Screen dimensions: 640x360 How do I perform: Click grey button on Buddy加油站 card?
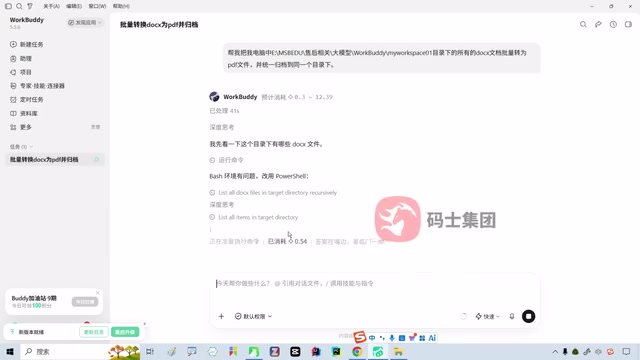(x=85, y=302)
